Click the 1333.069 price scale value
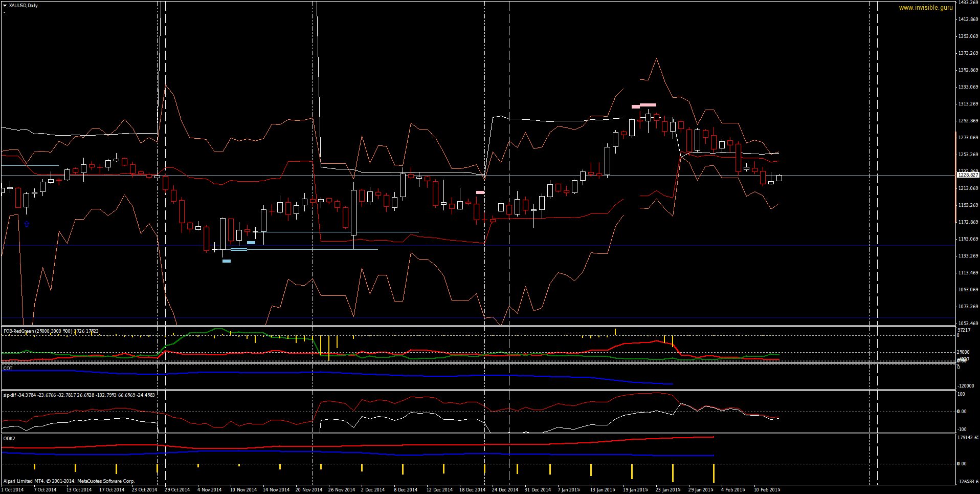Viewport: 980px width, 494px height. coord(968,87)
